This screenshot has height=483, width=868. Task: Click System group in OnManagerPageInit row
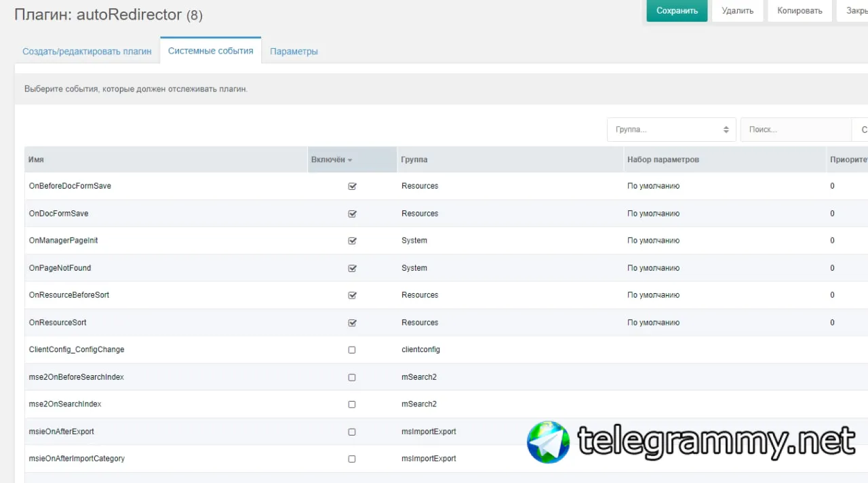[414, 241]
